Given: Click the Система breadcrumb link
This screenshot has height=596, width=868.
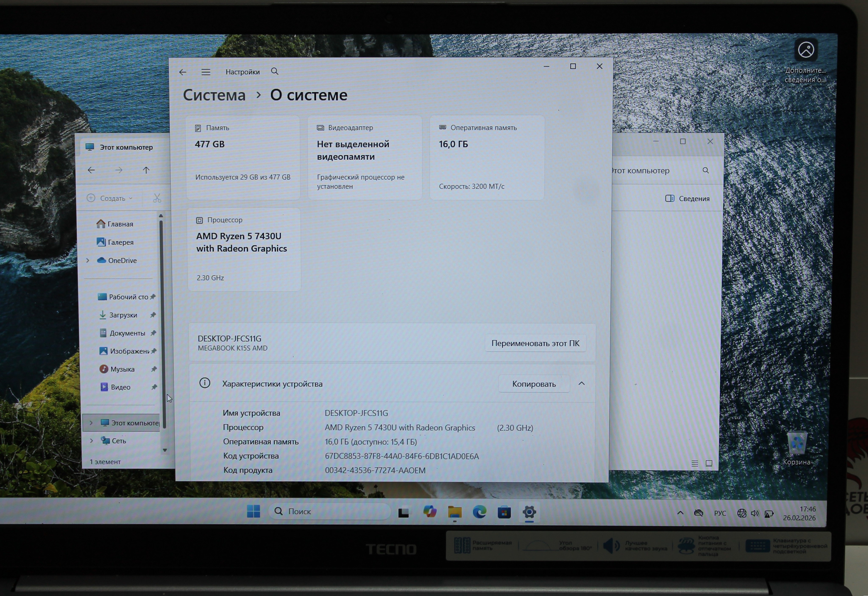Looking at the screenshot, I should pos(214,95).
